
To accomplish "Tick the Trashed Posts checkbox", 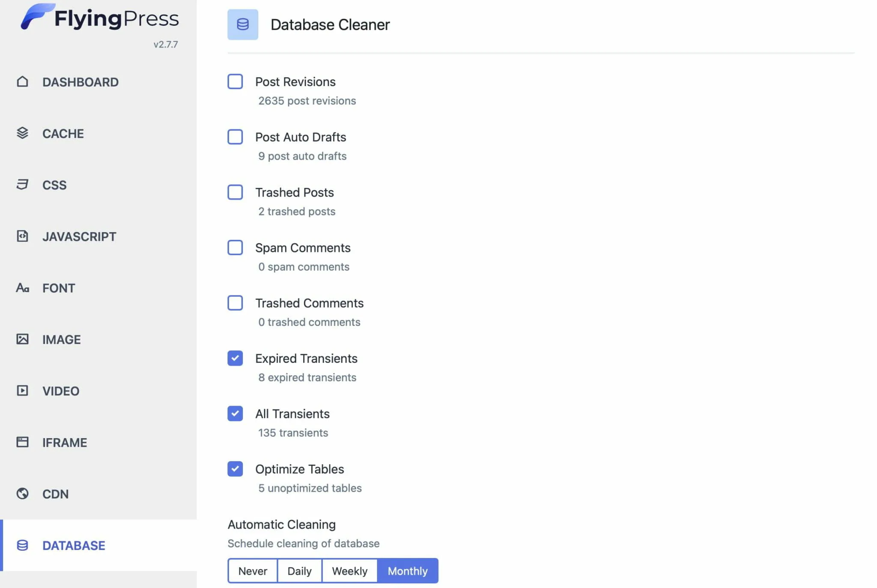I will pos(235,192).
